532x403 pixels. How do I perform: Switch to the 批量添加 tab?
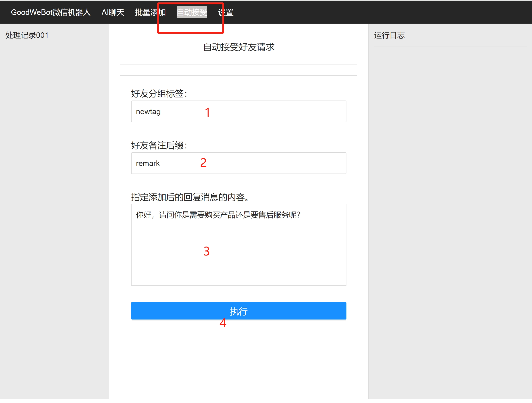click(150, 12)
